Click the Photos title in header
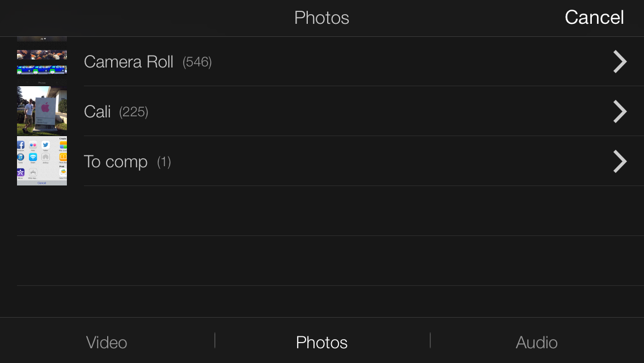This screenshot has width=644, height=363. (x=321, y=18)
